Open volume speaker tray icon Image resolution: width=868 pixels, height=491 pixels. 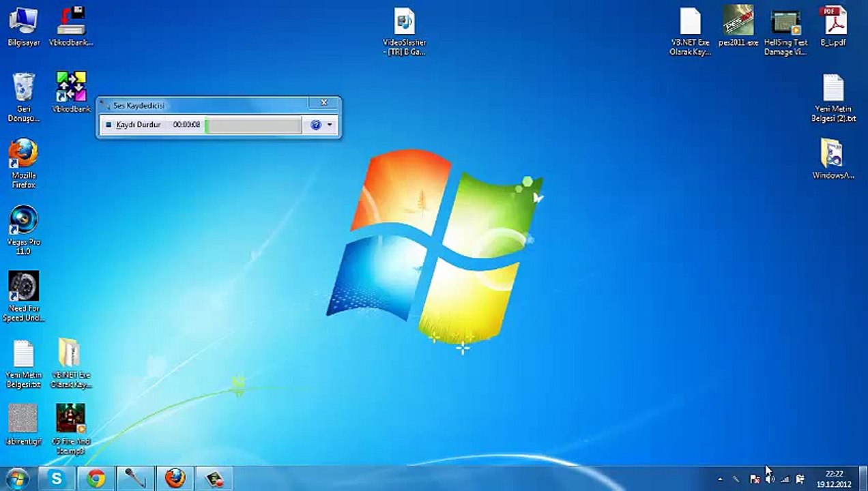pos(770,479)
